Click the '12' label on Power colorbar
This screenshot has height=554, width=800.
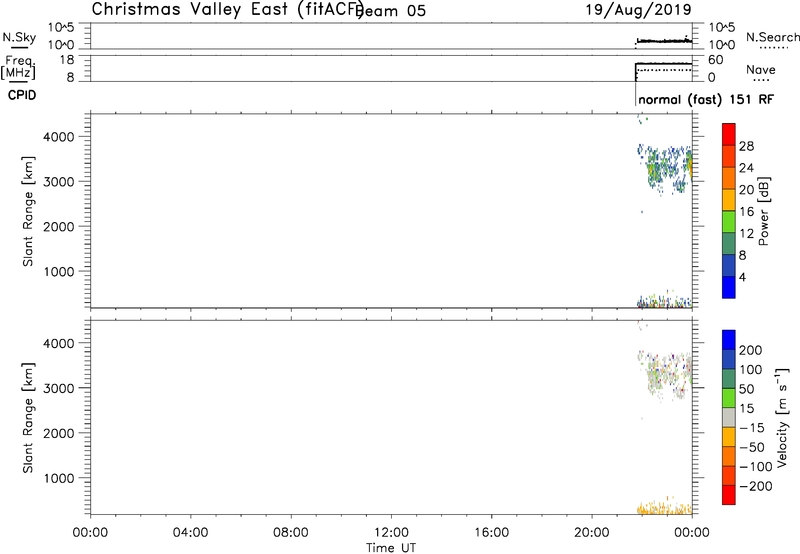746,234
